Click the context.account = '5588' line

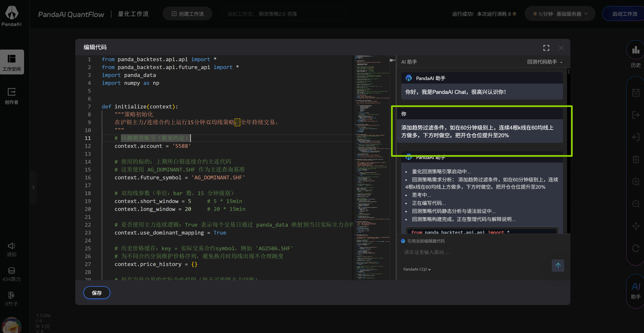point(153,146)
